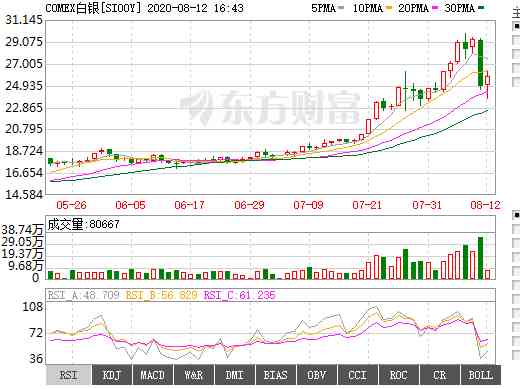Open the BIAS indicator tab
The height and width of the screenshot is (389, 520).
click(276, 375)
